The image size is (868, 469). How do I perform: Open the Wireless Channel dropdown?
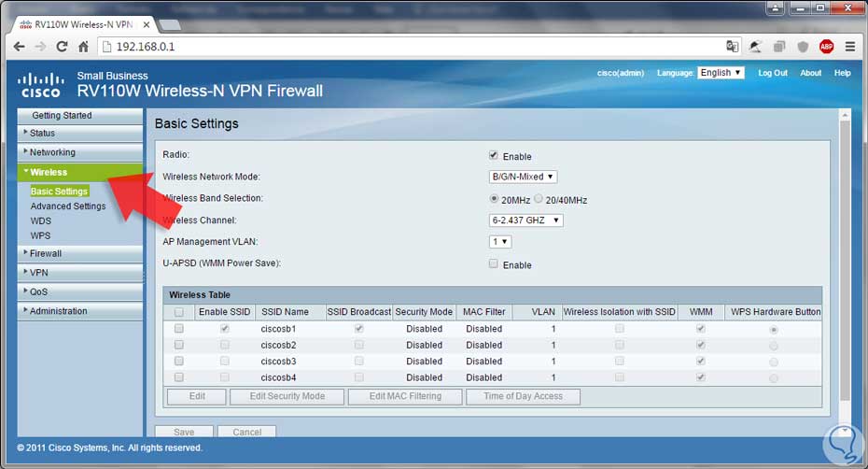click(x=525, y=220)
